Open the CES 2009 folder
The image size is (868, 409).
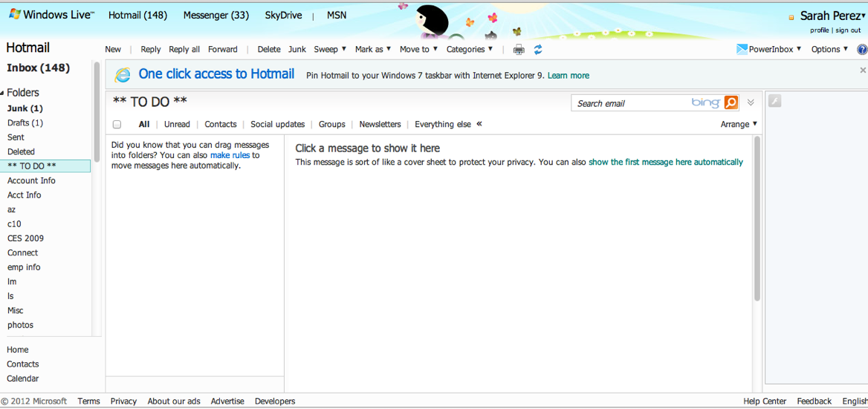click(25, 238)
